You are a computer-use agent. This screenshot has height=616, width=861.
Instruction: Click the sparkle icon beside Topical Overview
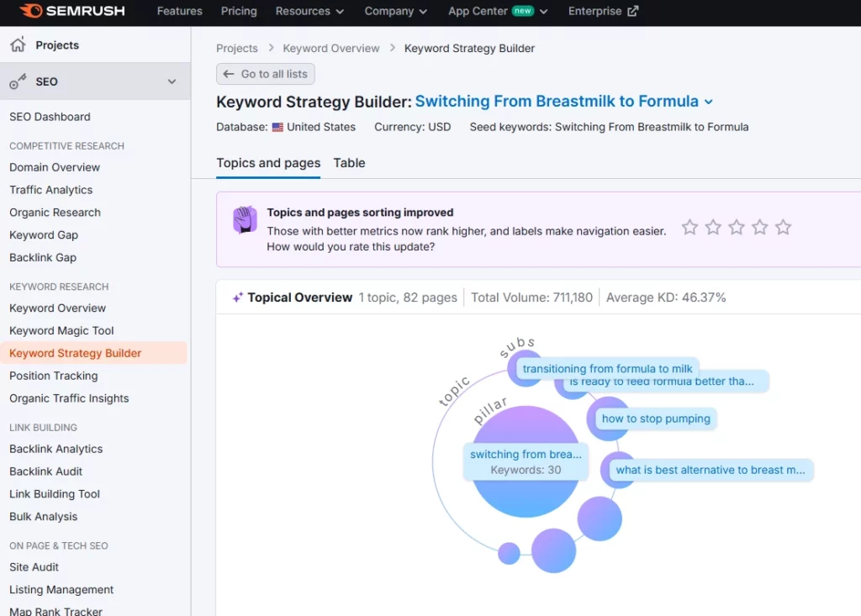237,297
